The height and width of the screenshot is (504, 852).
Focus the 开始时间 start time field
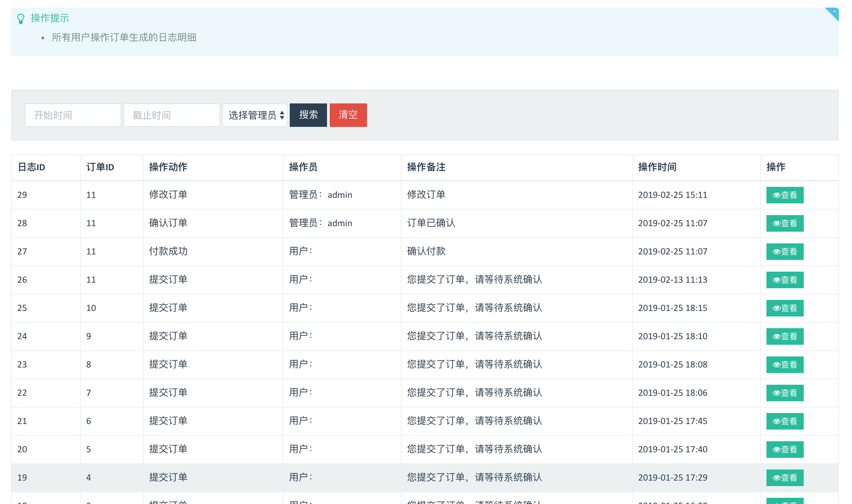(73, 115)
